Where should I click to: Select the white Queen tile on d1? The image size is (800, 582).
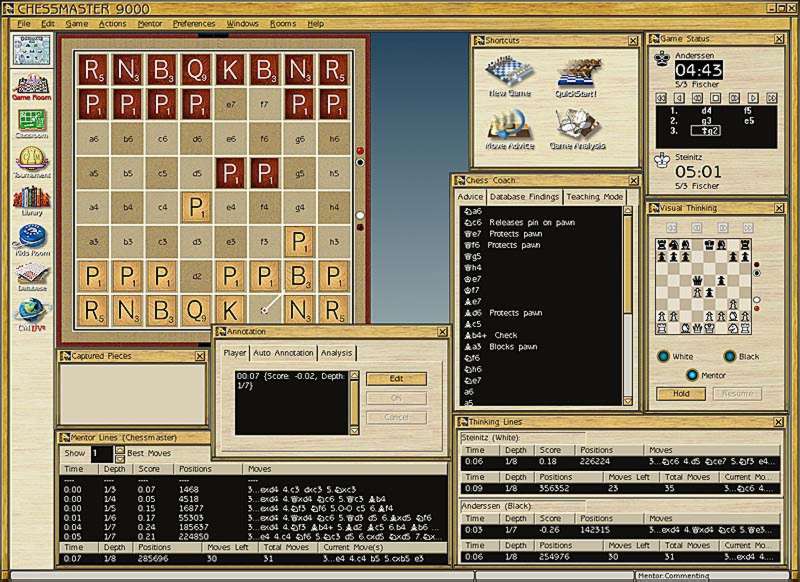(196, 310)
